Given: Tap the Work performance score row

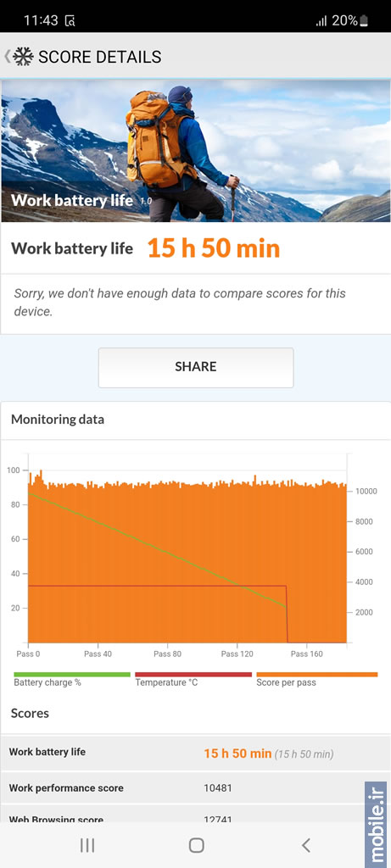Looking at the screenshot, I should click(x=195, y=787).
